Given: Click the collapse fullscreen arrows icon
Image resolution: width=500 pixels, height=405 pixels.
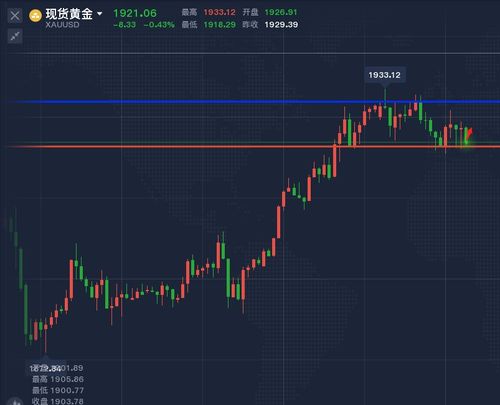Looking at the screenshot, I should point(15,36).
